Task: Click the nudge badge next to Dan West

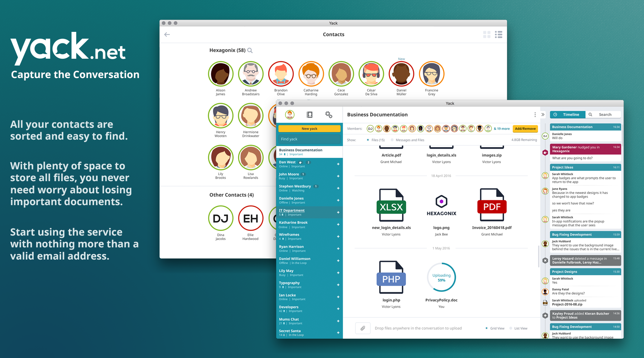Action: 301,162
